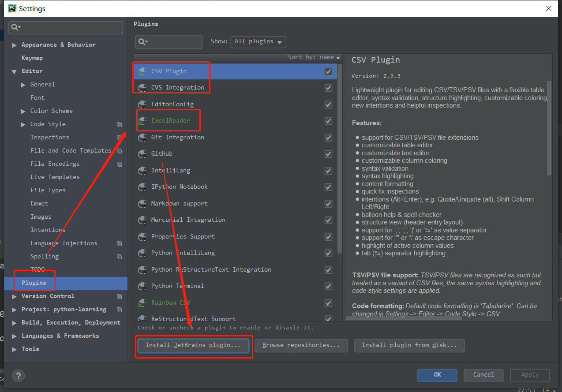Screen dimensions: 562x392
Task: Click the Inspections project-scope icon
Action: pyautogui.click(x=119, y=138)
